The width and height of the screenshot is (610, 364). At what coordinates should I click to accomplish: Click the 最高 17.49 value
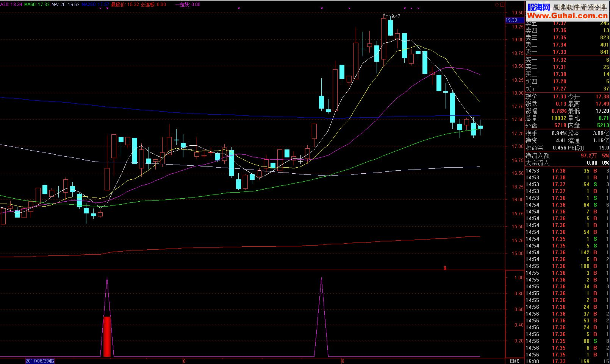point(602,104)
